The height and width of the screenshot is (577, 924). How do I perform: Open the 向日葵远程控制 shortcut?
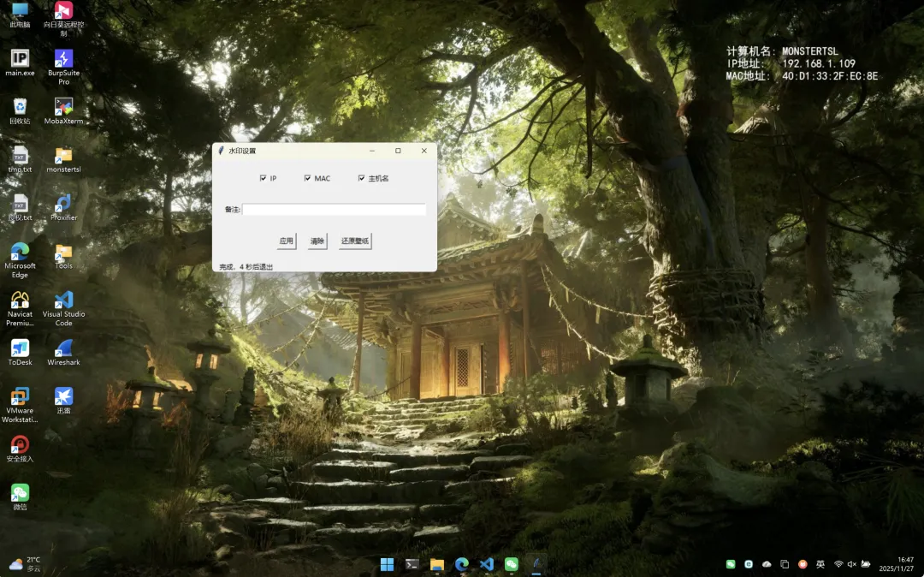pyautogui.click(x=63, y=19)
